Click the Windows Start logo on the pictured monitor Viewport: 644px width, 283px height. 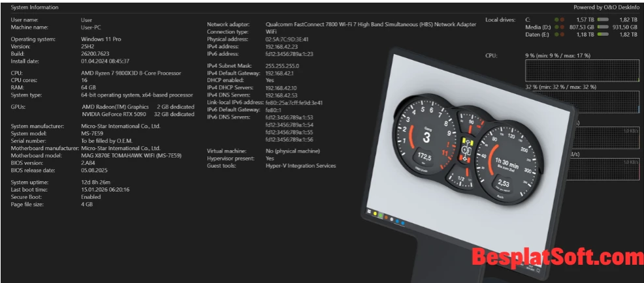[x=369, y=211]
